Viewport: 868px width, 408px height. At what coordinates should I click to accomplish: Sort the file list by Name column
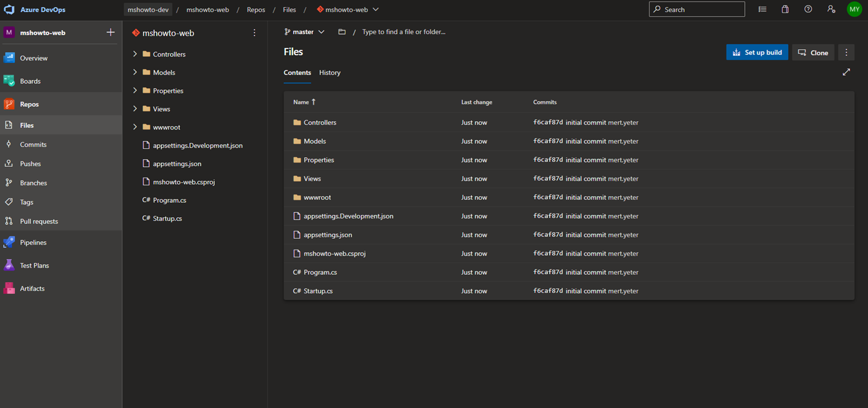304,102
